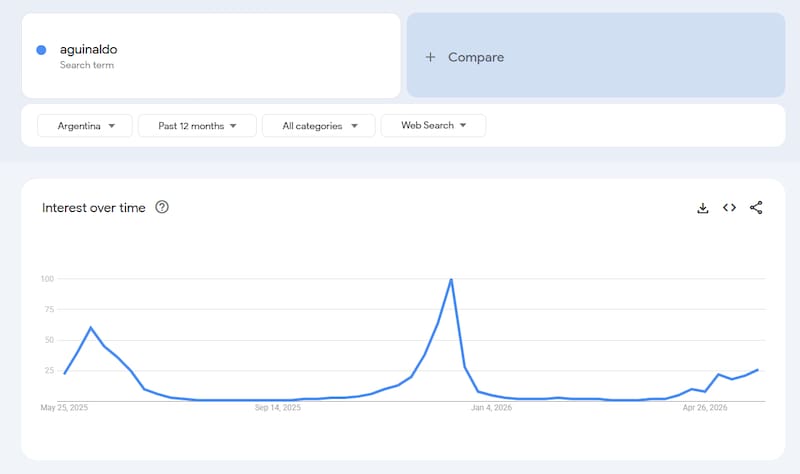The image size is (800, 474).
Task: Open the Past 12 months time range dropdown
Action: [x=197, y=126]
